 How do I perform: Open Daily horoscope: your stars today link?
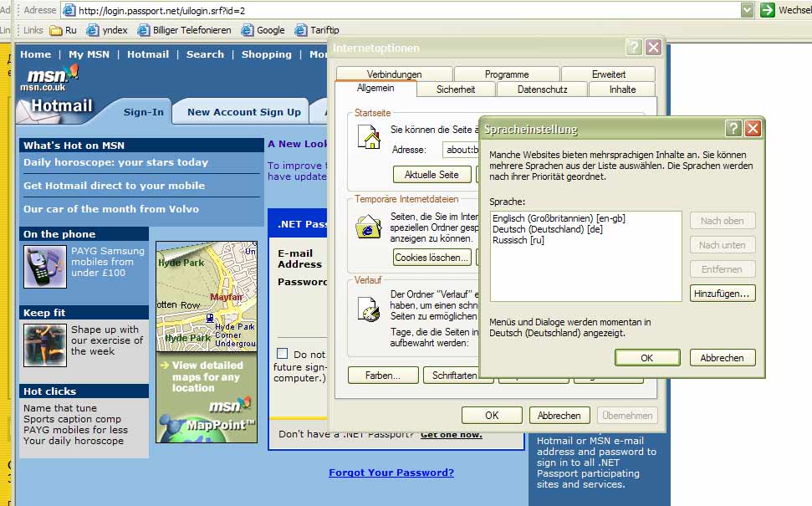(x=116, y=162)
